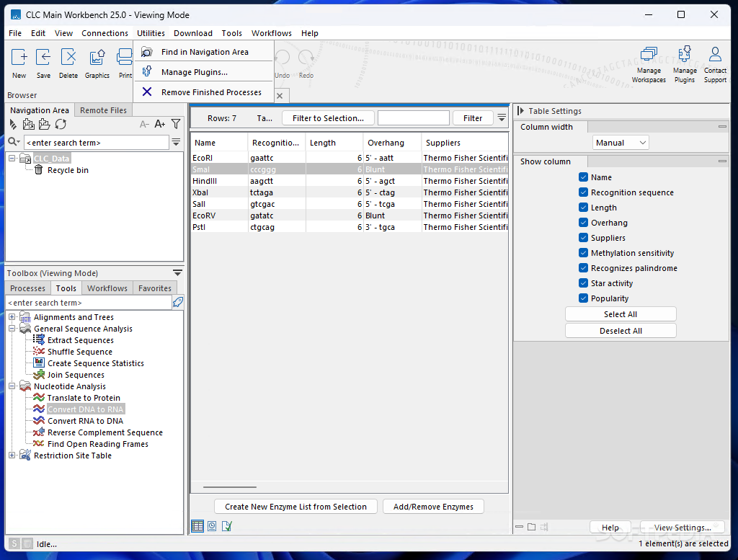Image resolution: width=738 pixels, height=560 pixels.
Task: Toggle Recognizes palindrome checkbox
Action: [583, 268]
